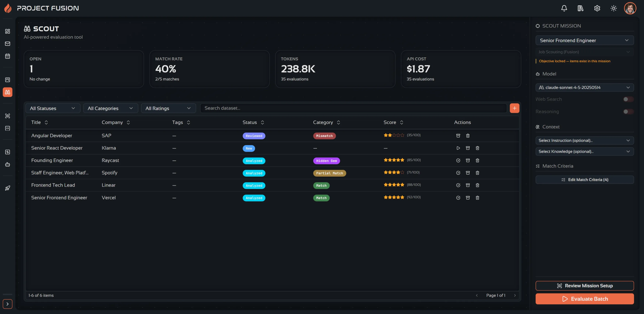Viewport: 644px width, 314px height.
Task: Mark Staff Engineer row as reviewed
Action: pos(458,173)
